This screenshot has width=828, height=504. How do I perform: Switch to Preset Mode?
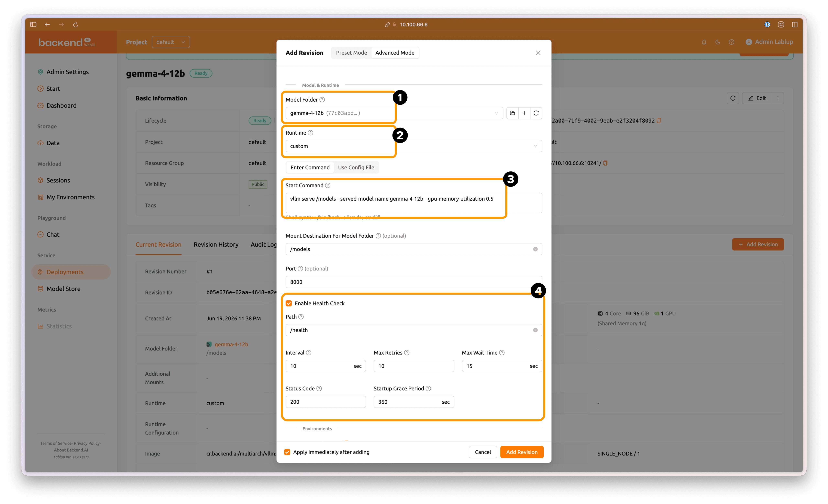352,53
